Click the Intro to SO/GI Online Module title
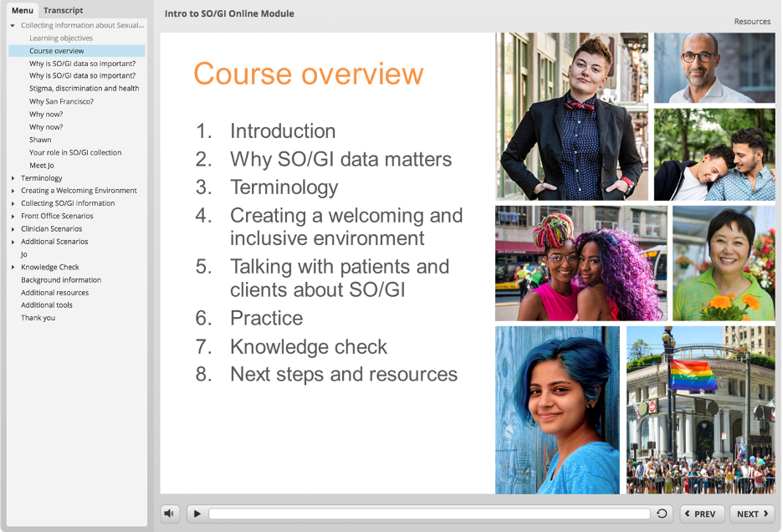This screenshot has width=783, height=532. coord(229,13)
